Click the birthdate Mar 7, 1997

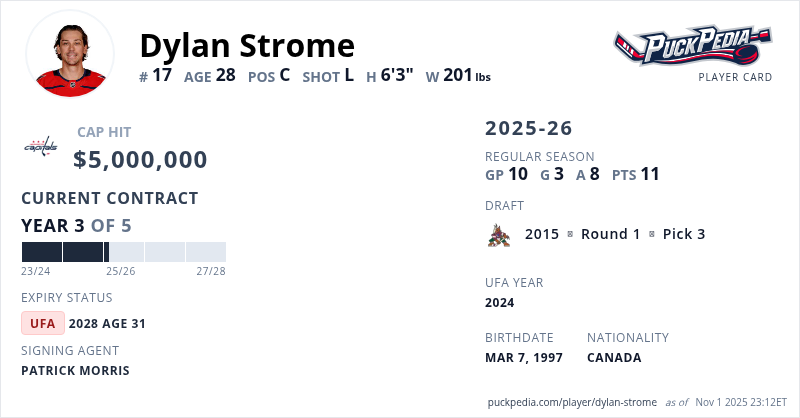coord(524,357)
